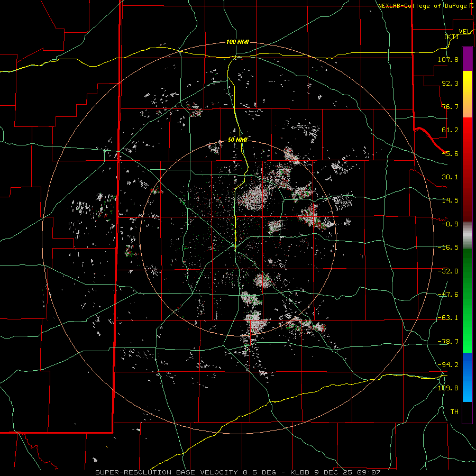Viewport: 476px width, 476px height.
Task: Select the -94.2 value on velocity scale
Action: click(448, 364)
